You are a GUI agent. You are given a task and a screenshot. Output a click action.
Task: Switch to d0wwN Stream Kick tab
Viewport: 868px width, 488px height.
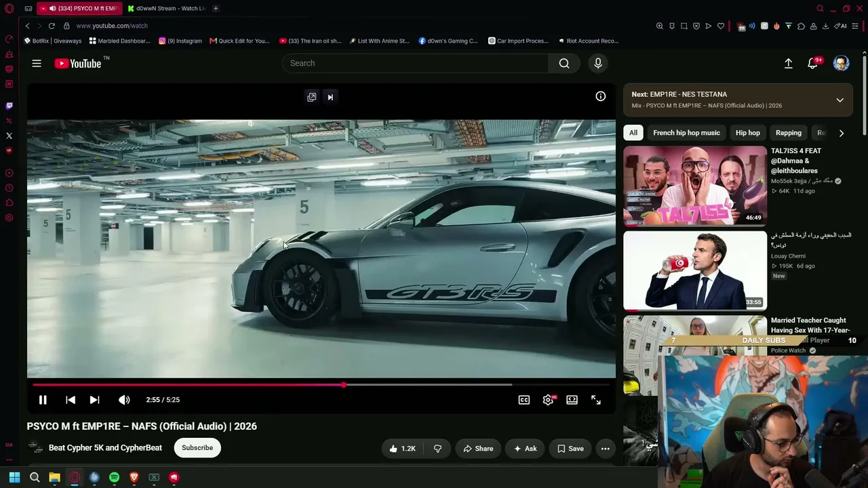tap(166, 8)
